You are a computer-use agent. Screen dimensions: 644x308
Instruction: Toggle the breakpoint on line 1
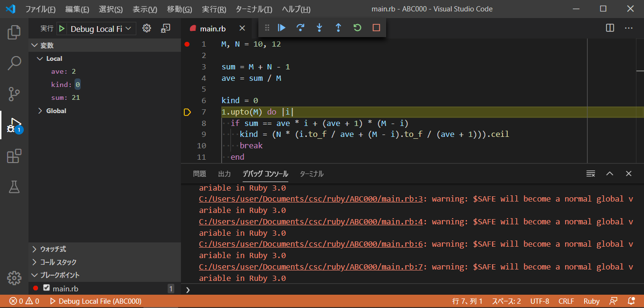coord(187,44)
